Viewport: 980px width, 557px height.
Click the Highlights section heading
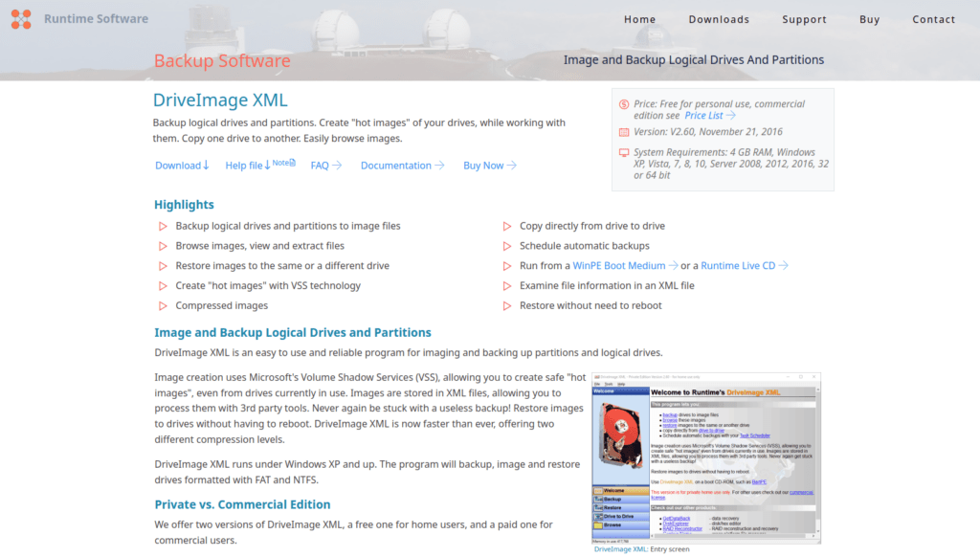tap(184, 205)
